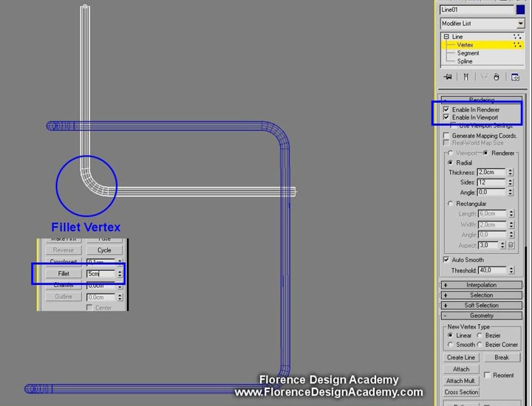Expand the Interpolation rollout
The width and height of the screenshot is (532, 406).
pyautogui.click(x=481, y=285)
